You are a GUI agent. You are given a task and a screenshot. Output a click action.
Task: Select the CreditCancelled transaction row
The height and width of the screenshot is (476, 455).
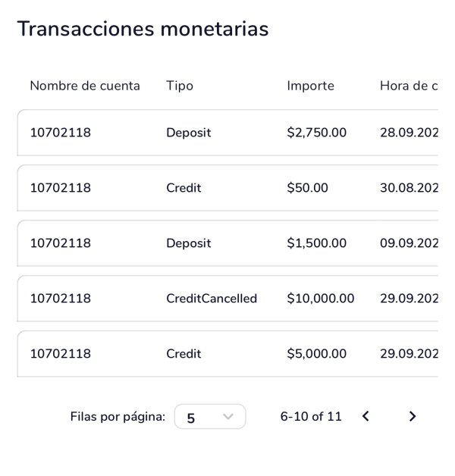click(227, 299)
